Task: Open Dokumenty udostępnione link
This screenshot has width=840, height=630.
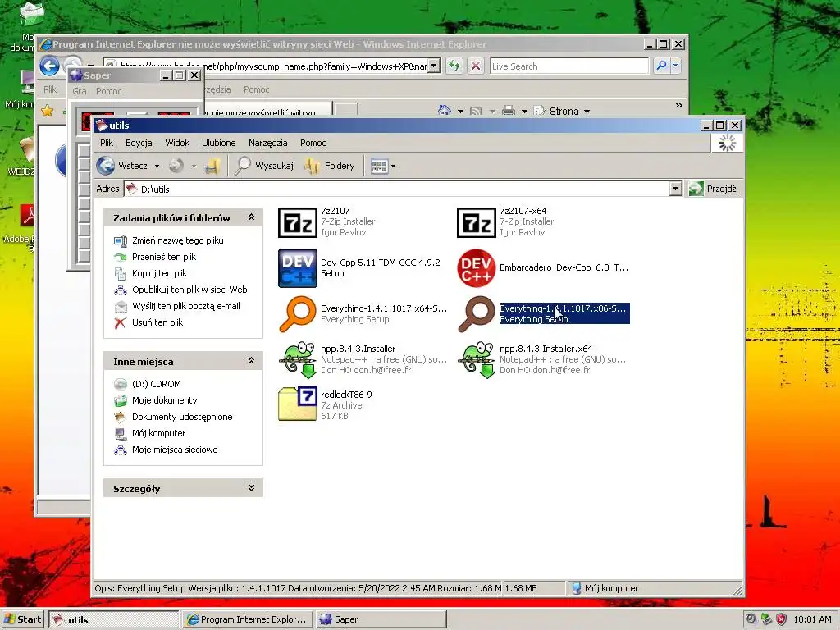Action: tap(182, 417)
